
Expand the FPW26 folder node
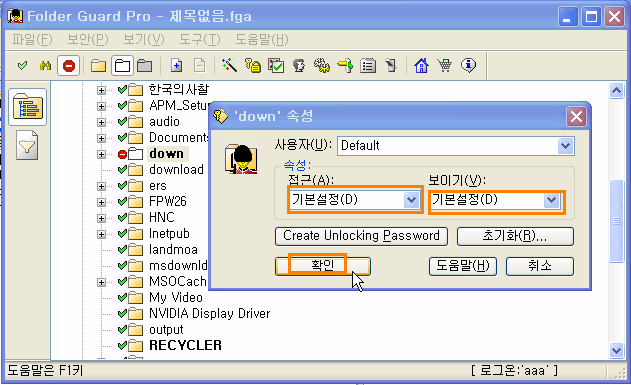point(101,202)
